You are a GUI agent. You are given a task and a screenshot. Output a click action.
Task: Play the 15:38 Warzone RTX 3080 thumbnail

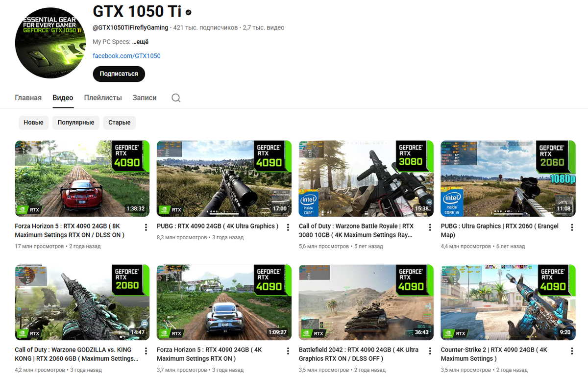[366, 178]
